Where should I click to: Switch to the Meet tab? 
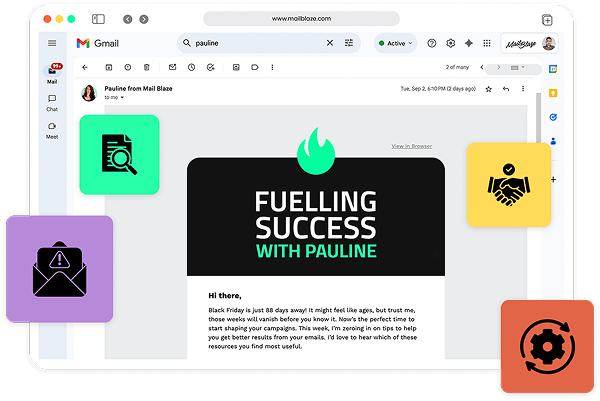(52, 129)
